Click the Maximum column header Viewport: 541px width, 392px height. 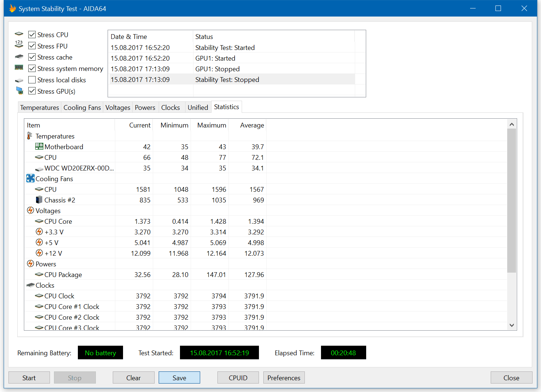(x=210, y=125)
